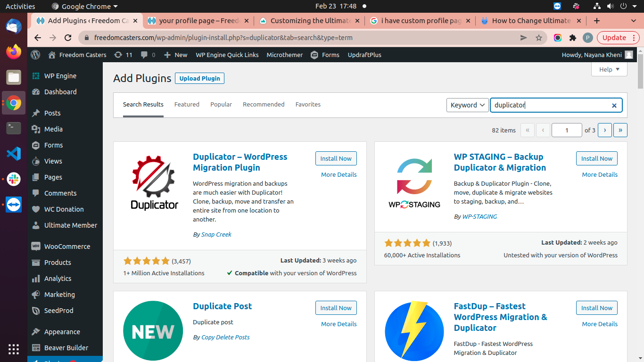Viewport: 644px width, 362px height.
Task: Open the Dashboard sidebar item
Action: click(x=65, y=92)
